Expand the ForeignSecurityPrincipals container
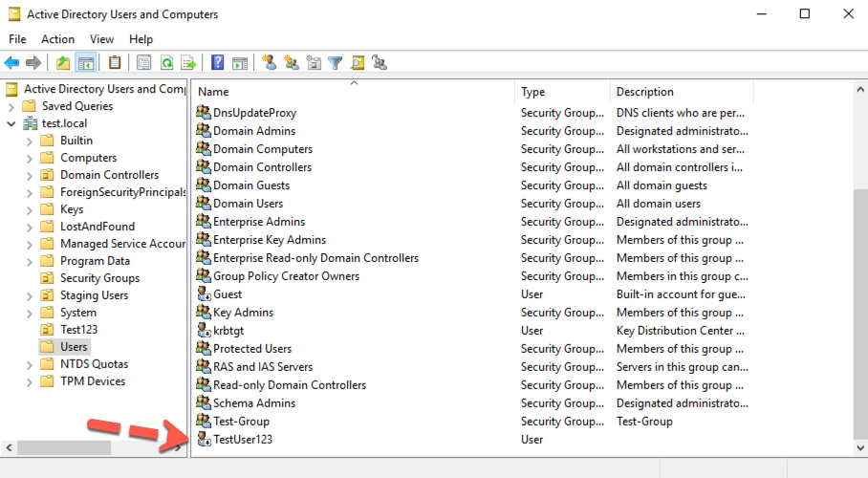 click(30, 192)
